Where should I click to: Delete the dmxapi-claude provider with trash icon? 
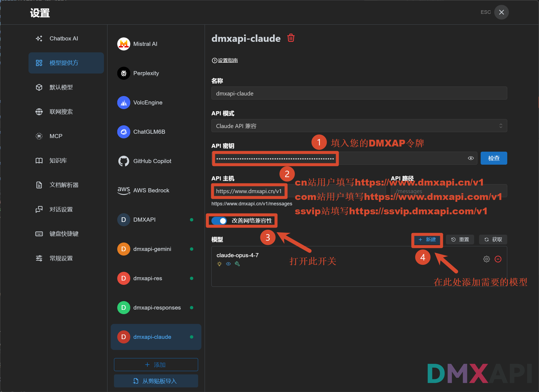[291, 38]
